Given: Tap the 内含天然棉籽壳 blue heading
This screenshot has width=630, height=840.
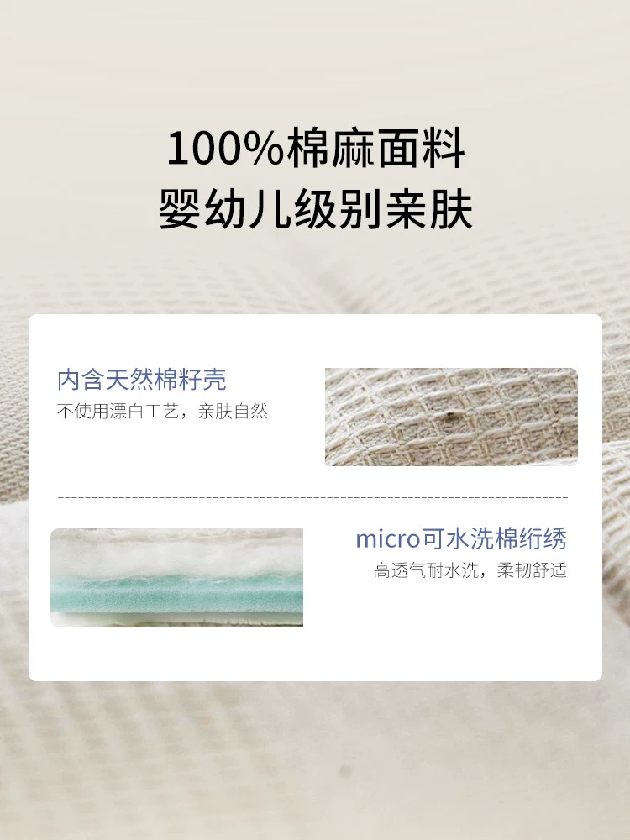Looking at the screenshot, I should tap(141, 380).
